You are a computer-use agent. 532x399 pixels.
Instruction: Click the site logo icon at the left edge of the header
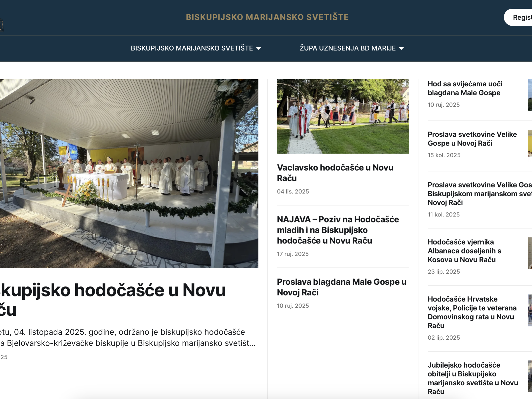pyautogui.click(x=1, y=25)
